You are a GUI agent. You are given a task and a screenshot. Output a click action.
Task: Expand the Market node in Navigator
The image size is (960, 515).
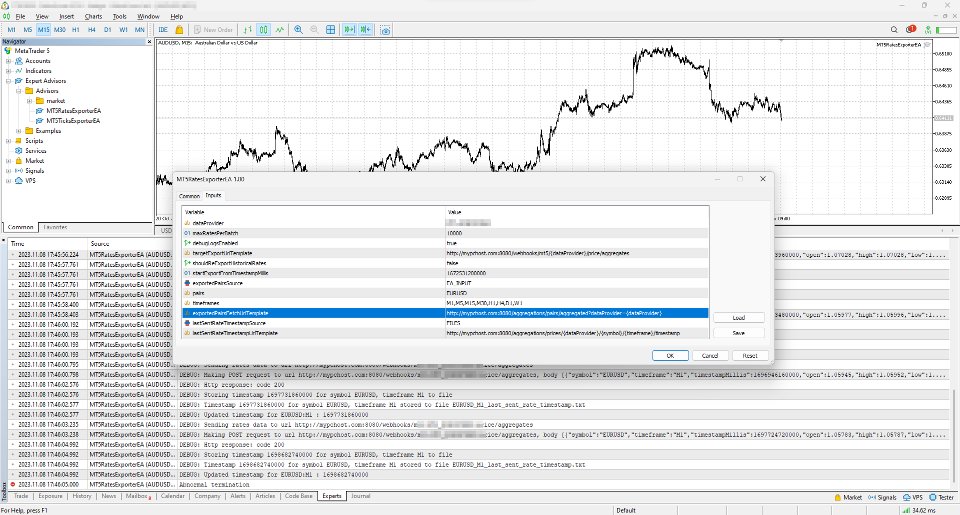pos(9,161)
